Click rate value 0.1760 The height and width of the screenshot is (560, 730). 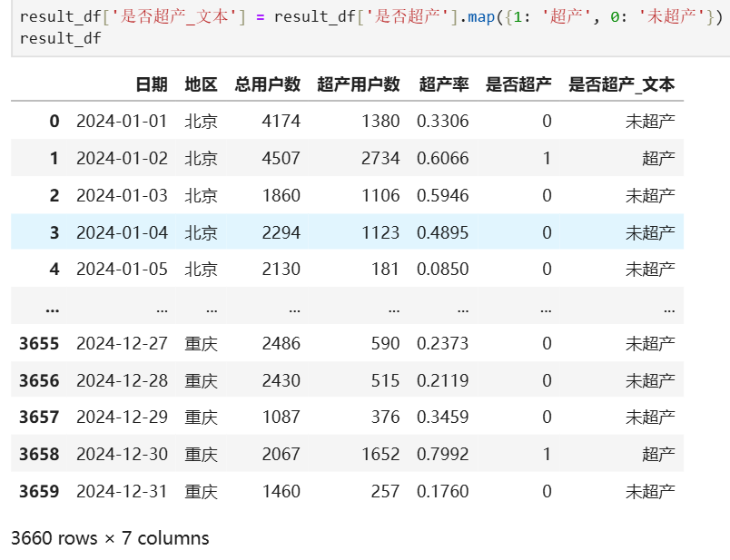pos(443,492)
